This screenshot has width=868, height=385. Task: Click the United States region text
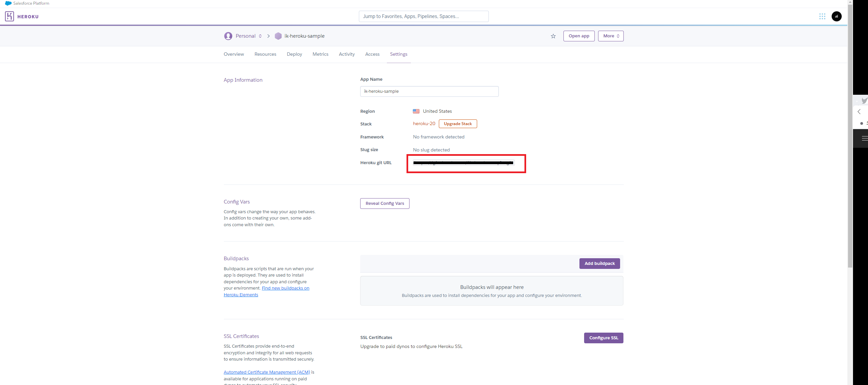(x=437, y=111)
